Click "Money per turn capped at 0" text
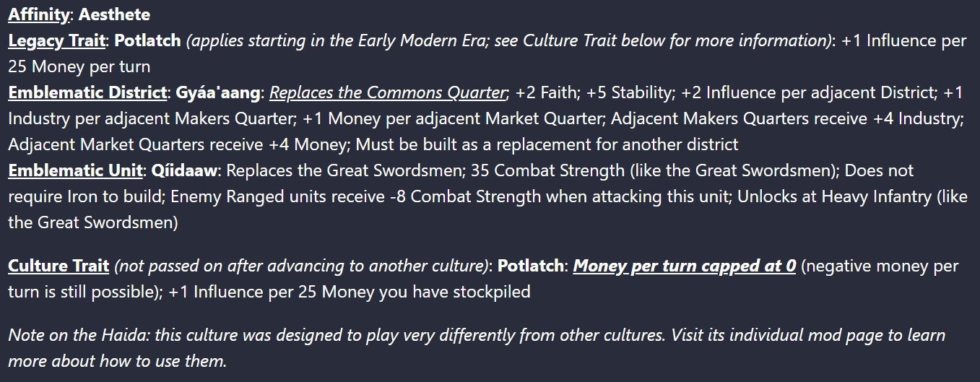Screen dimensions: 980x382 685,266
